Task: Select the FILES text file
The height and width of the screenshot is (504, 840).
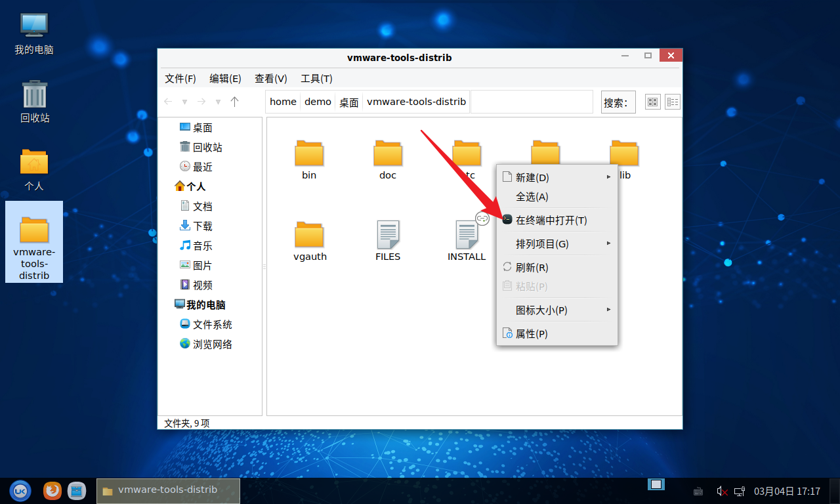Action: tap(388, 241)
